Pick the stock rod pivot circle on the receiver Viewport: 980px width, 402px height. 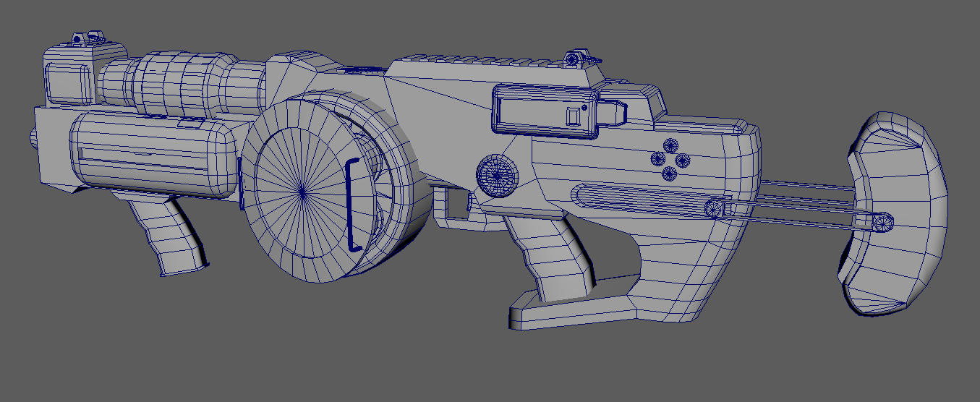(714, 209)
